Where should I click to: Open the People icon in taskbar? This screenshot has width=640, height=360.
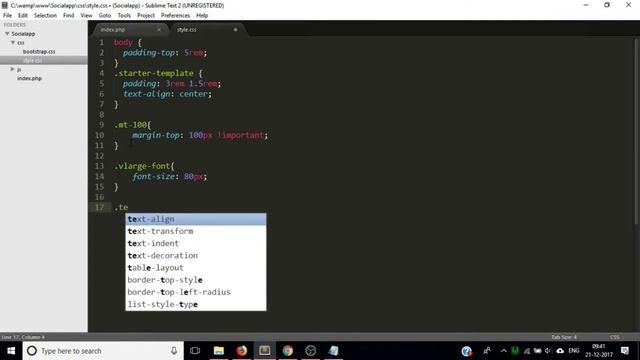487,351
